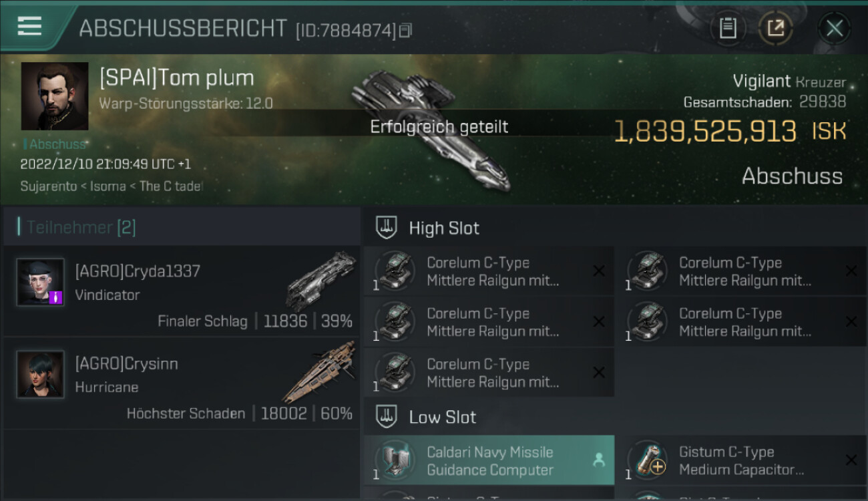The image size is (868, 501).
Task: Collapse the High Slot section
Action: click(387, 228)
